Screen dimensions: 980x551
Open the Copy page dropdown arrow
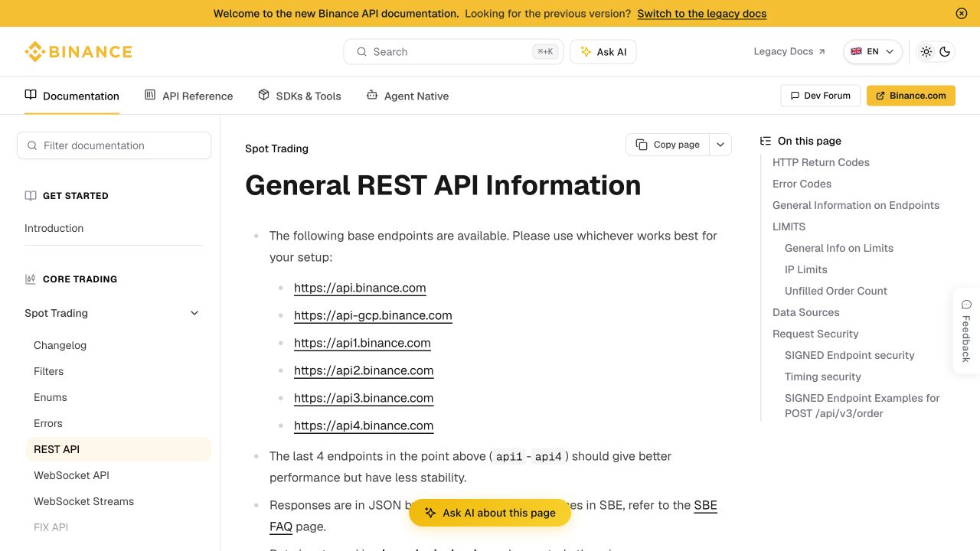coord(720,145)
